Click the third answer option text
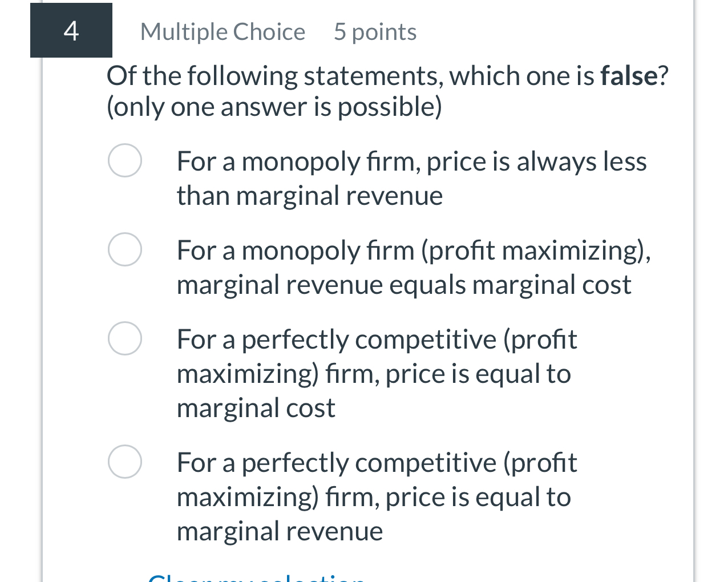Viewport: 728px width, 582px height. (x=377, y=374)
